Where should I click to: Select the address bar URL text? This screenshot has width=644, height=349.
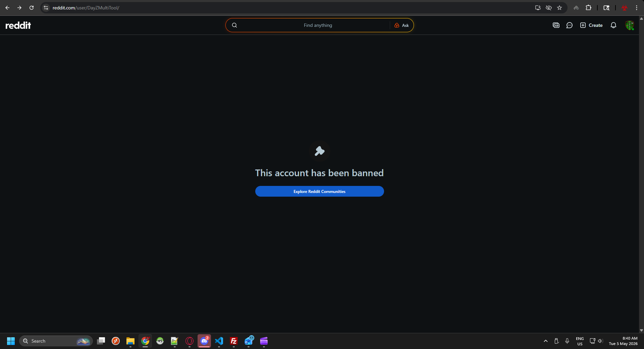[86, 8]
